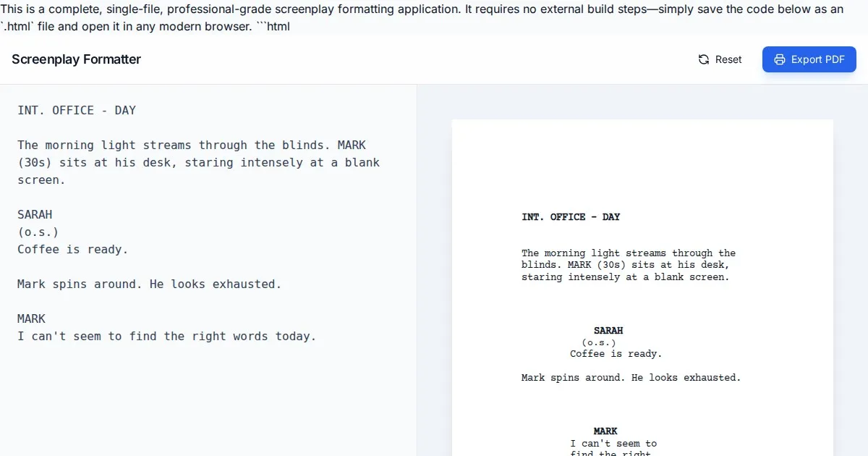Click bold SARAH character cue in preview
868x456 pixels.
coord(608,331)
